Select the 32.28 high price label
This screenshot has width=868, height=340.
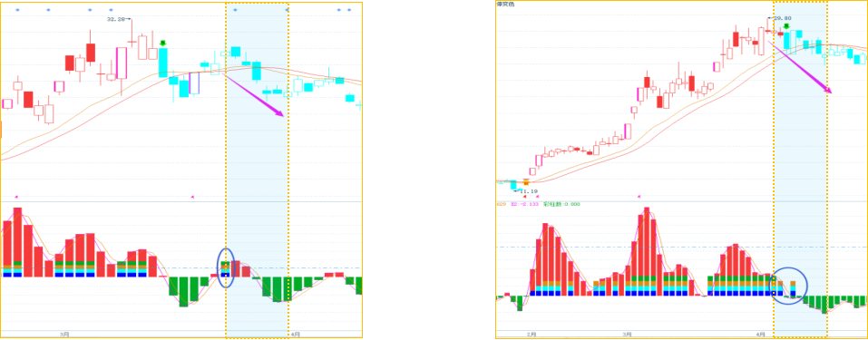115,19
